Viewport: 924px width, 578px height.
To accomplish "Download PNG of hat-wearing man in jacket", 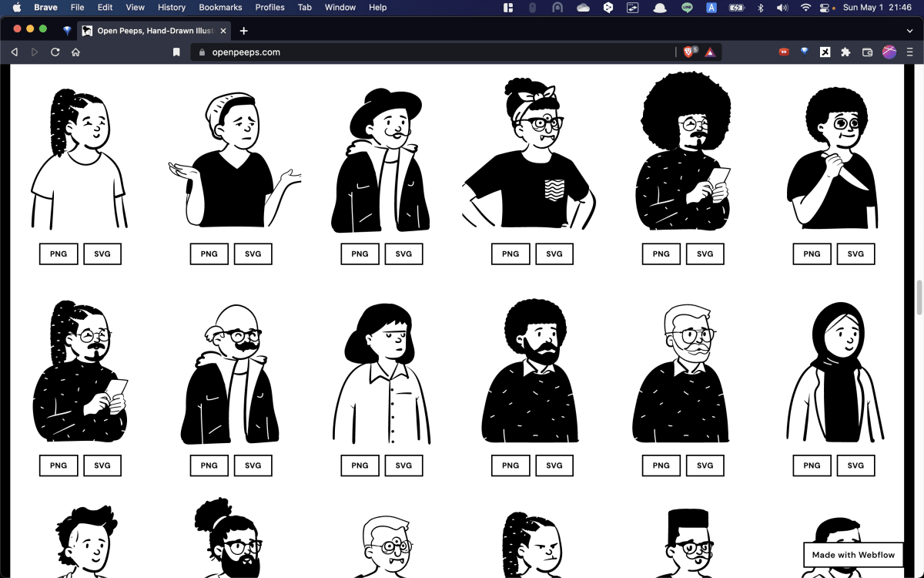I will click(360, 254).
